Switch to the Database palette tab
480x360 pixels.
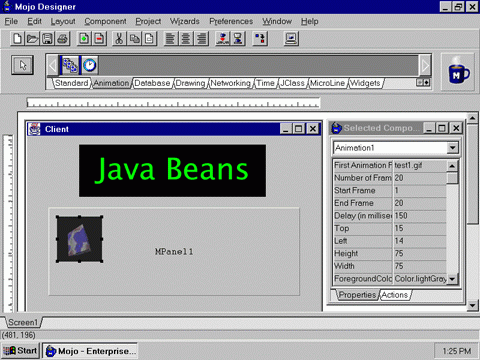(x=152, y=83)
